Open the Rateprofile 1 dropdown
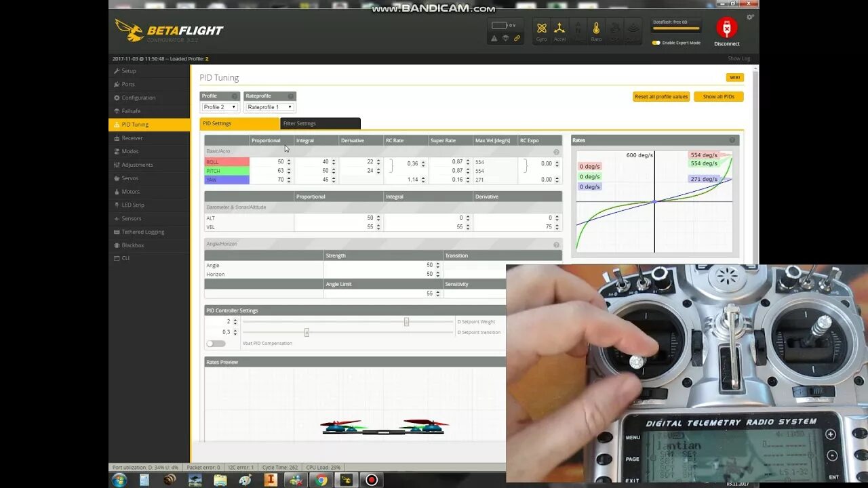 tap(269, 107)
